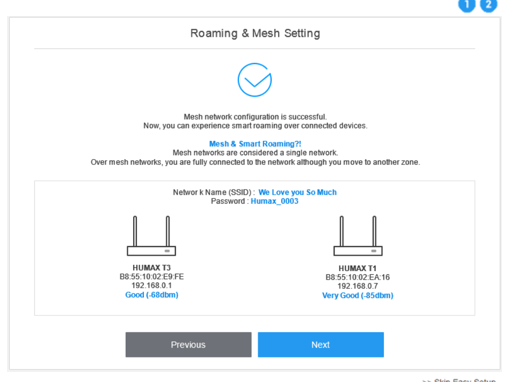The height and width of the screenshot is (382, 507).
Task: Select the HUMAX T3 router icon
Action: pos(151,236)
